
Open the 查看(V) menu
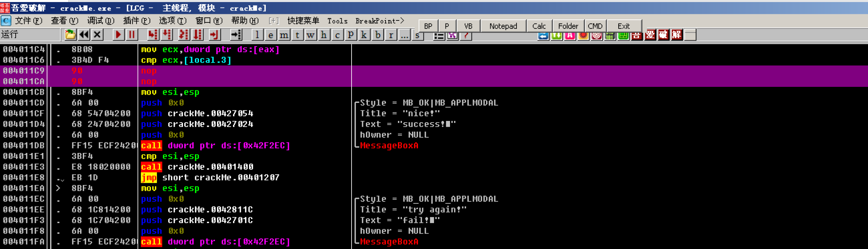tap(64, 21)
